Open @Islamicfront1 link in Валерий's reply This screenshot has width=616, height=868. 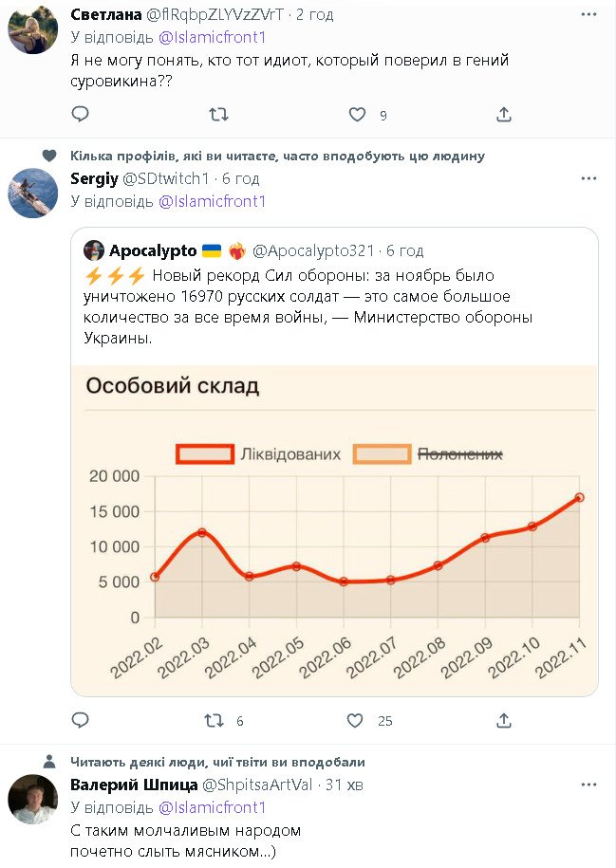[x=212, y=807]
